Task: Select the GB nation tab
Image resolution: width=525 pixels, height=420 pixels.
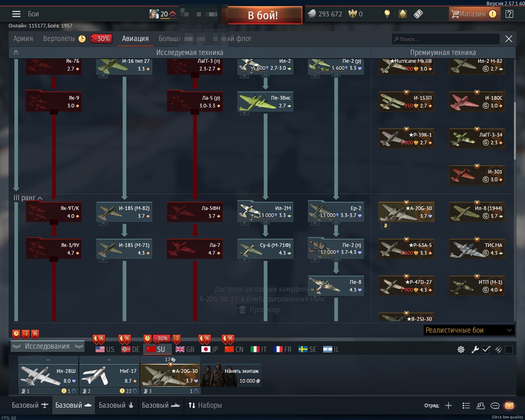Action: coord(185,349)
